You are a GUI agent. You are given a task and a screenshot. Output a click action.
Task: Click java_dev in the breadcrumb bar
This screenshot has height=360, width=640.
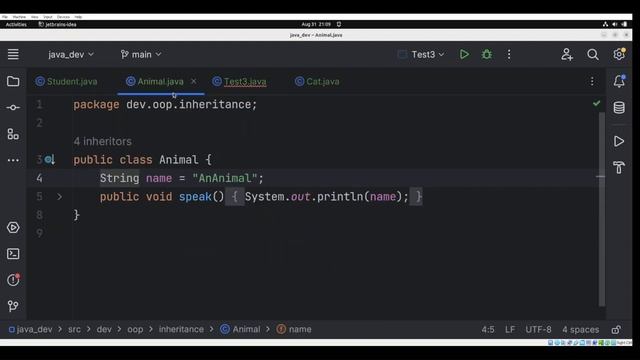coord(31,329)
